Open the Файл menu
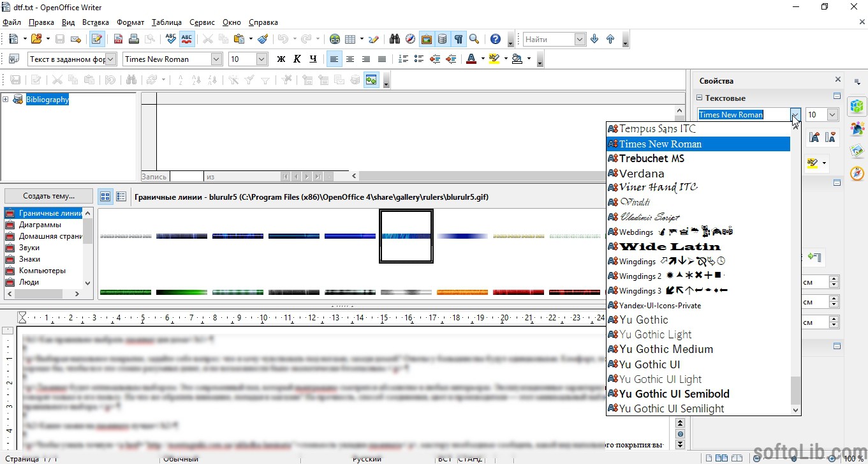 [x=11, y=22]
